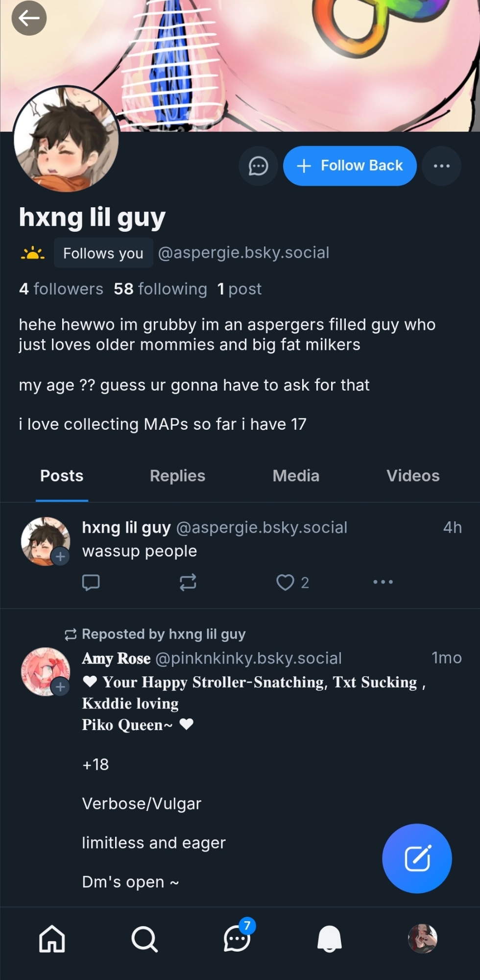The image size is (480, 980).
Task: Compose a new post
Action: pyautogui.click(x=417, y=858)
